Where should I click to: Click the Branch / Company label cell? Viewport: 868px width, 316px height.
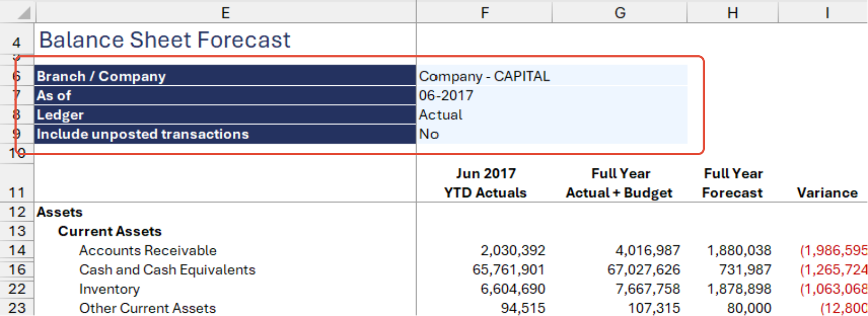coord(225,76)
